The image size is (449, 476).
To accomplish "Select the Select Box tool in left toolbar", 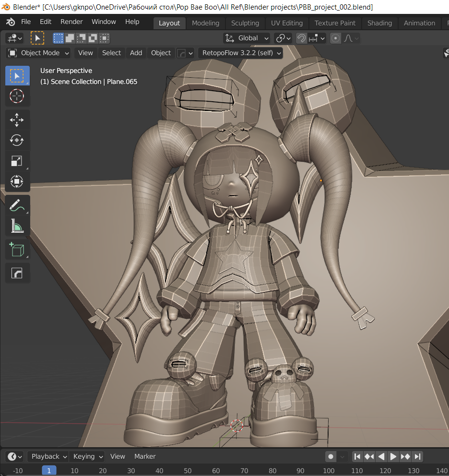I will click(x=17, y=75).
